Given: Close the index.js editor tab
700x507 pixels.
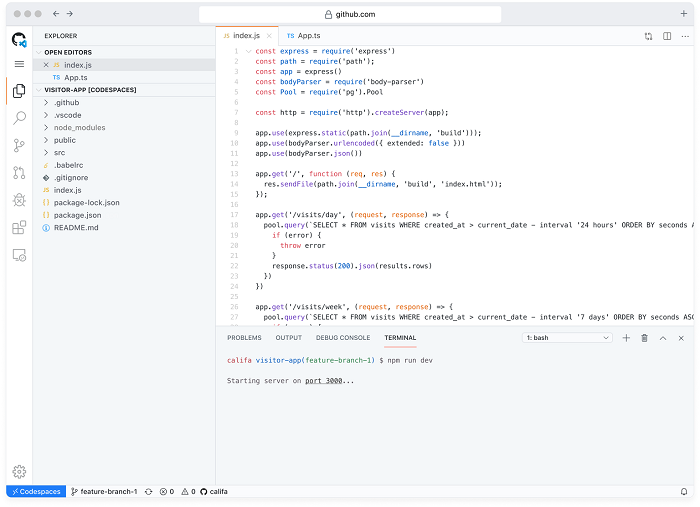Looking at the screenshot, I should point(269,36).
